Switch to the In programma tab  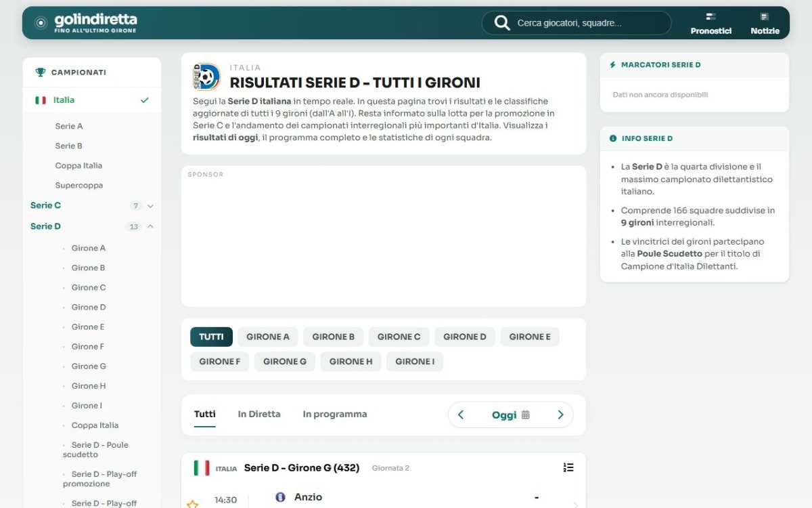click(x=335, y=414)
